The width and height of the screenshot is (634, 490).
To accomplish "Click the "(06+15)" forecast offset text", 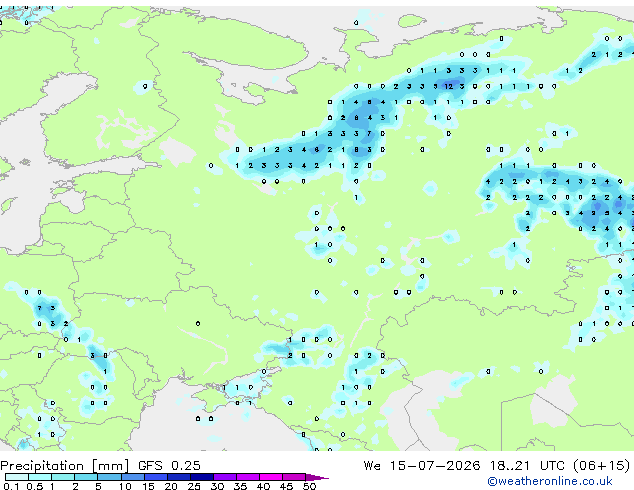I will (x=602, y=466).
